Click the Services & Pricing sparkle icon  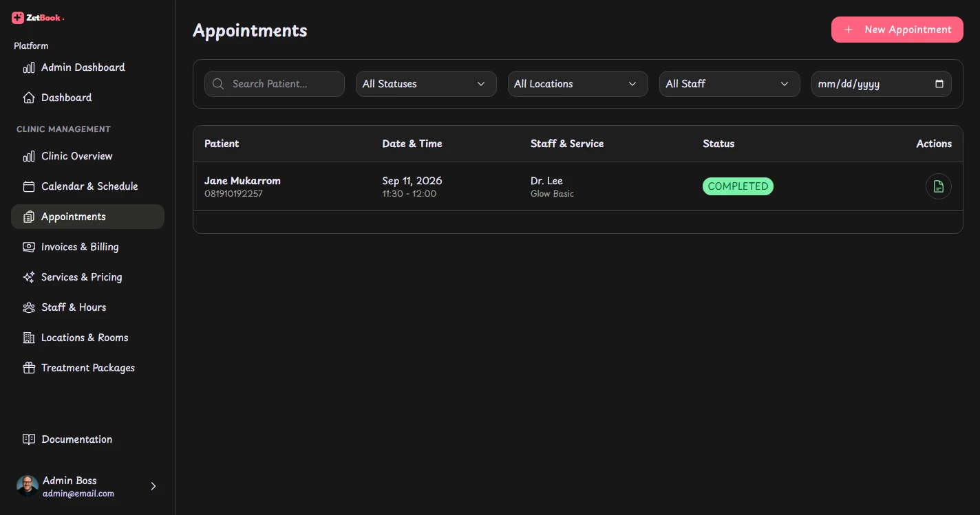(x=29, y=277)
